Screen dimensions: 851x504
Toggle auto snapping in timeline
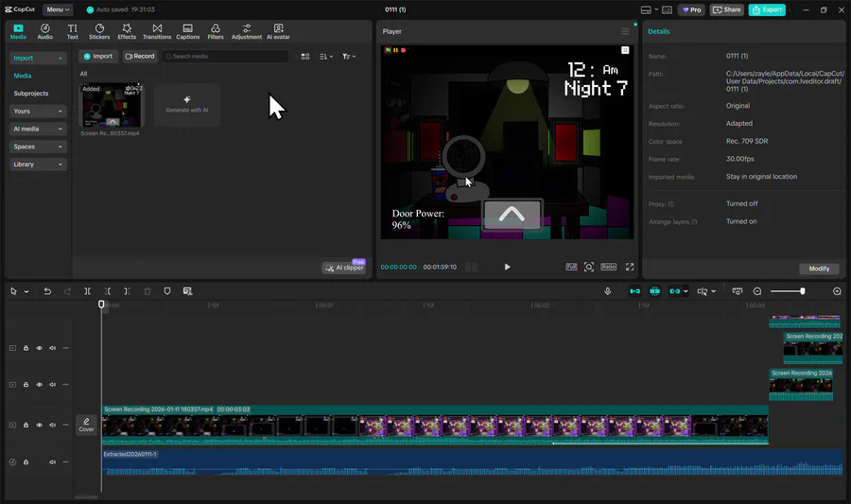click(x=654, y=291)
